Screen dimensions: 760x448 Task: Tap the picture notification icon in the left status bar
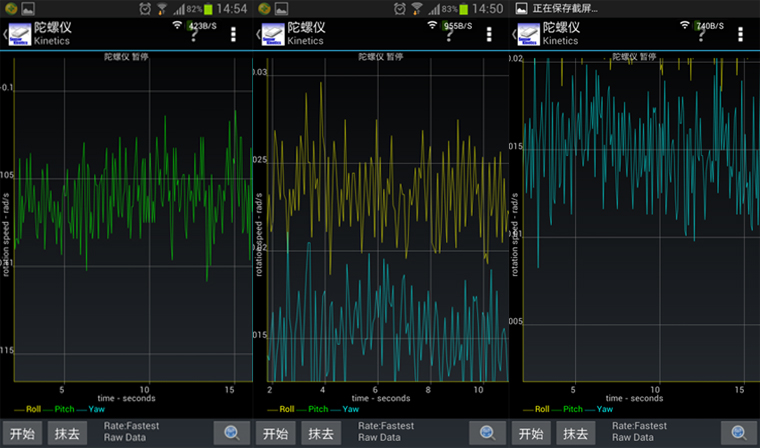pos(28,9)
